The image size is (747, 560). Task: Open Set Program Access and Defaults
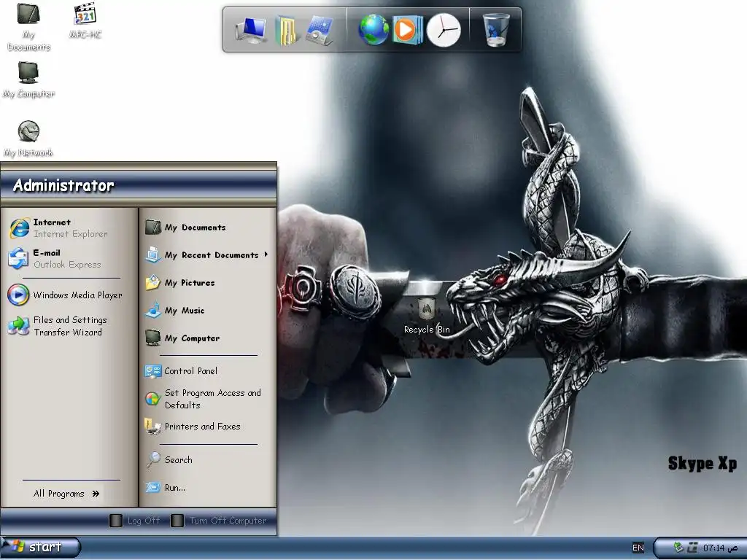(x=208, y=399)
